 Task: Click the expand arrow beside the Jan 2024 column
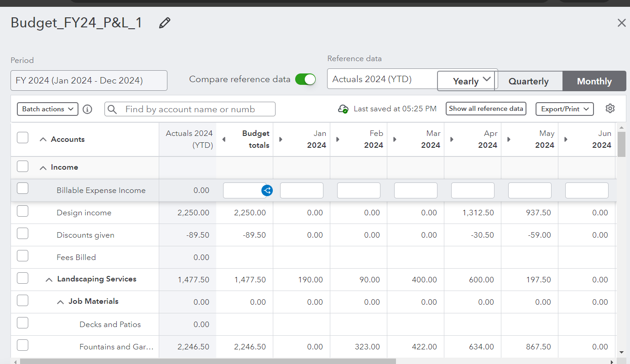281,139
